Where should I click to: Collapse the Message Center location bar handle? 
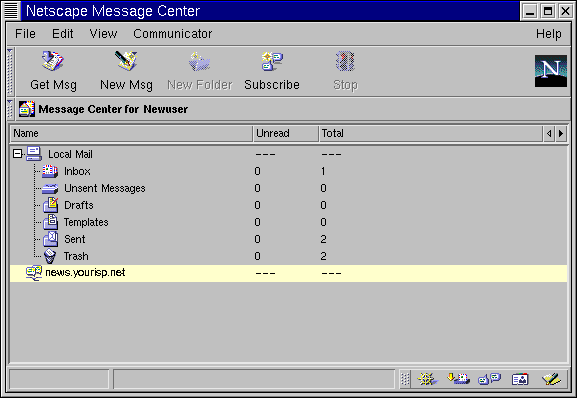10,109
